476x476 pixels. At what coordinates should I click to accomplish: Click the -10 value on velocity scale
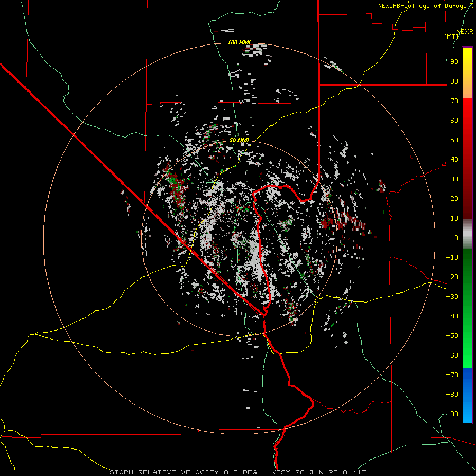[x=452, y=258]
